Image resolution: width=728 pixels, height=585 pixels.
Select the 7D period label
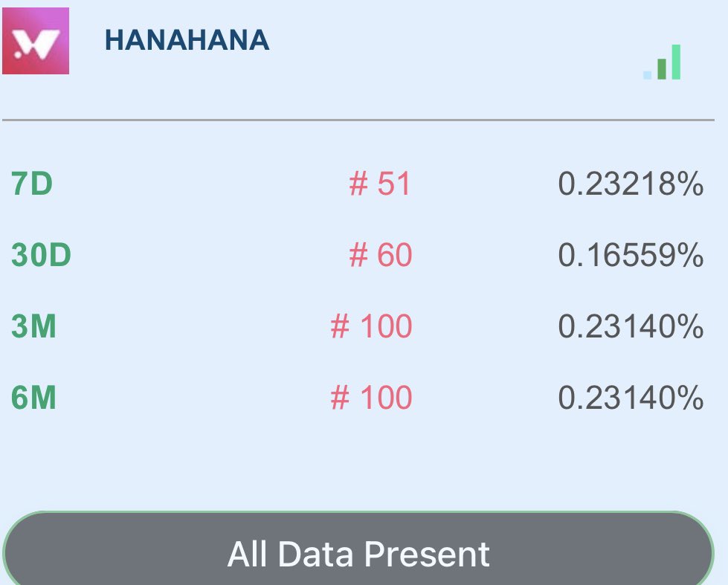[x=32, y=184]
